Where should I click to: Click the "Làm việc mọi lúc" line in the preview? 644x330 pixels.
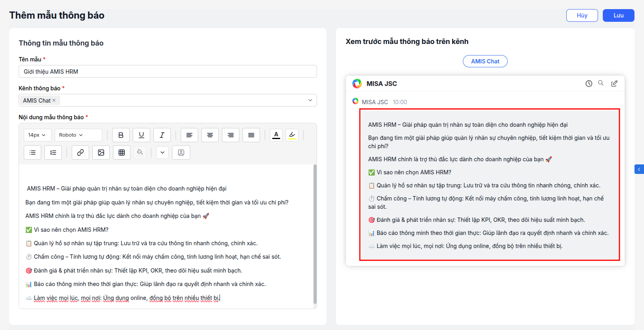click(465, 246)
